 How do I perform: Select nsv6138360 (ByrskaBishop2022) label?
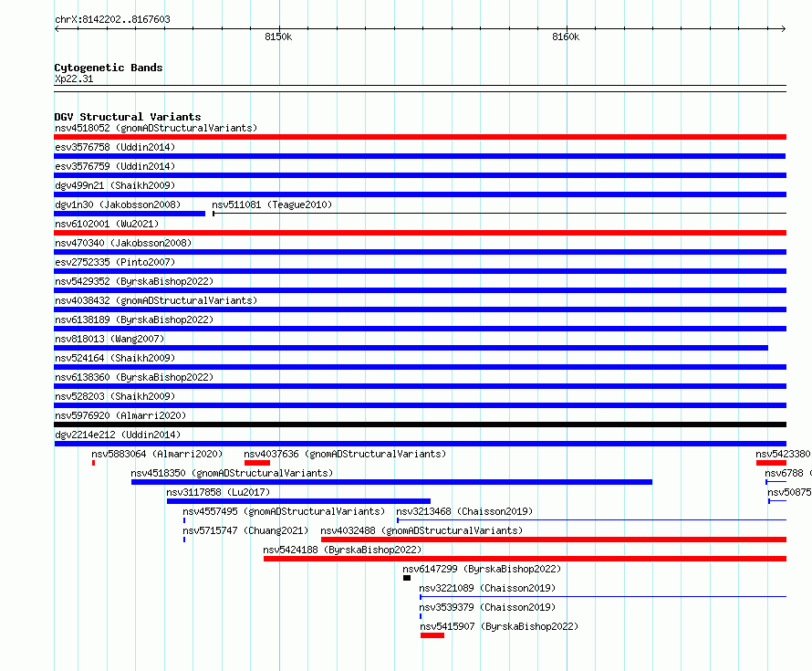134,377
